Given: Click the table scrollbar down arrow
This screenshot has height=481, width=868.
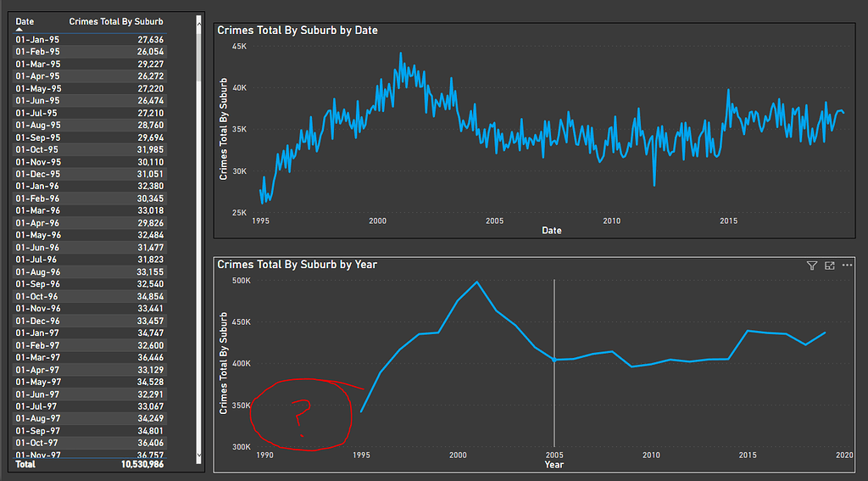Looking at the screenshot, I should point(199,456).
